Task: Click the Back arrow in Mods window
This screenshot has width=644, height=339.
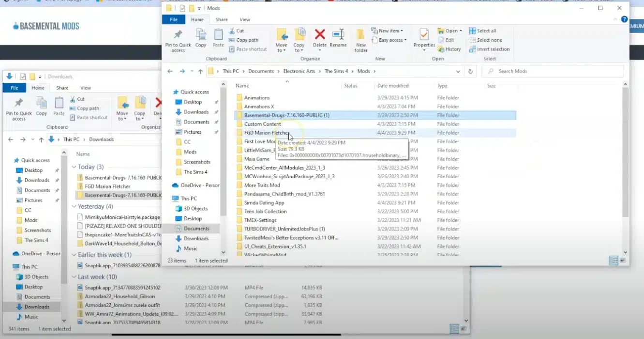Action: tap(170, 71)
